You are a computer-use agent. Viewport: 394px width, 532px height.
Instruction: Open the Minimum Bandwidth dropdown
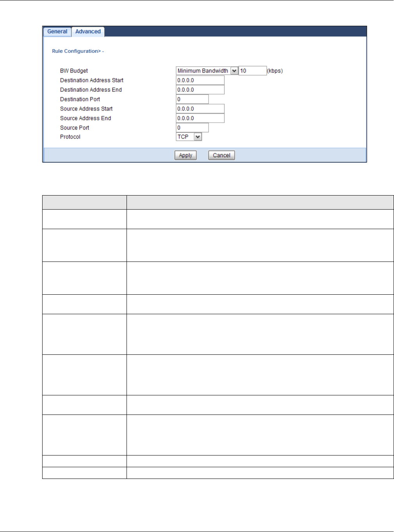[207, 71]
